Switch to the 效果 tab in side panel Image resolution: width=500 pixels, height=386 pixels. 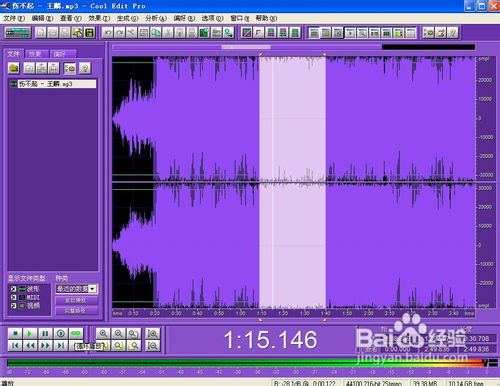[x=35, y=54]
